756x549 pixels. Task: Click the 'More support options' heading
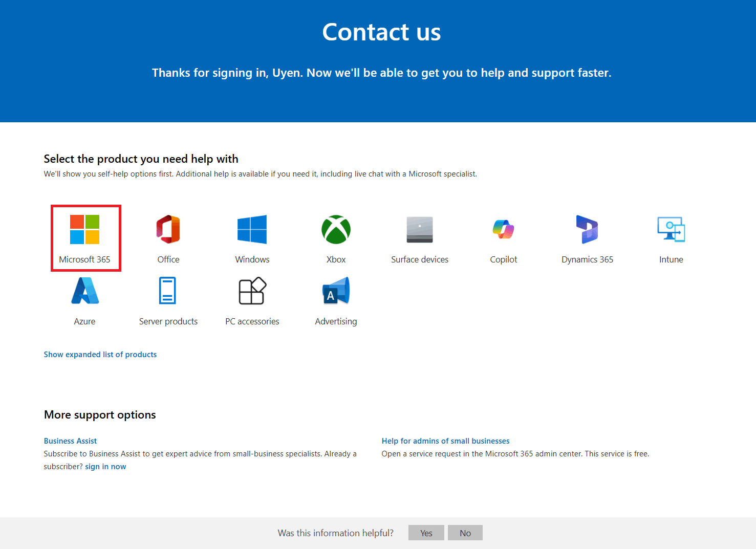100,415
